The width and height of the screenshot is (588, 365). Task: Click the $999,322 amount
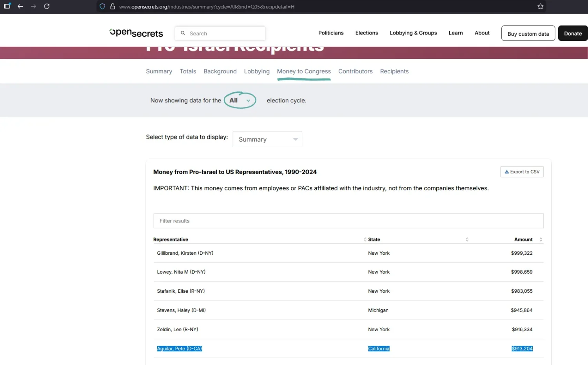pos(522,253)
